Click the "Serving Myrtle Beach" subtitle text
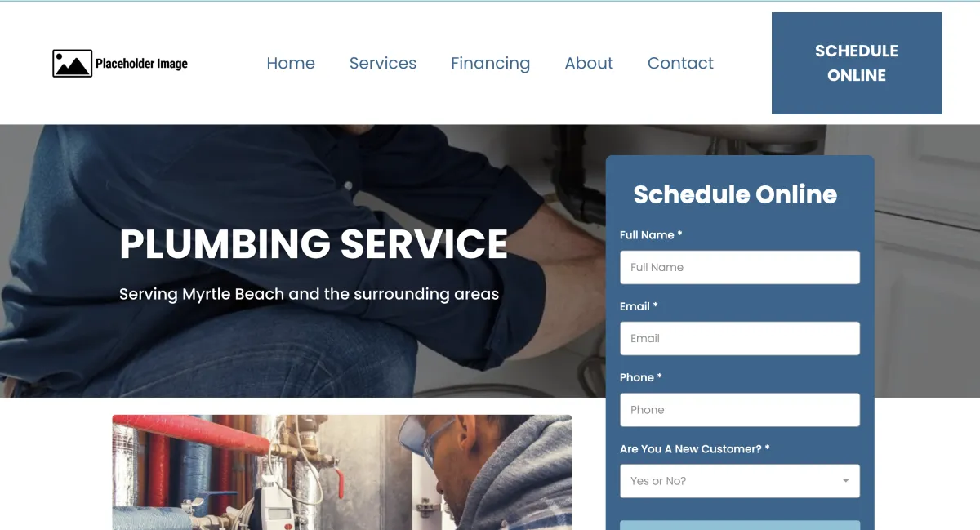The height and width of the screenshot is (530, 980). point(309,294)
